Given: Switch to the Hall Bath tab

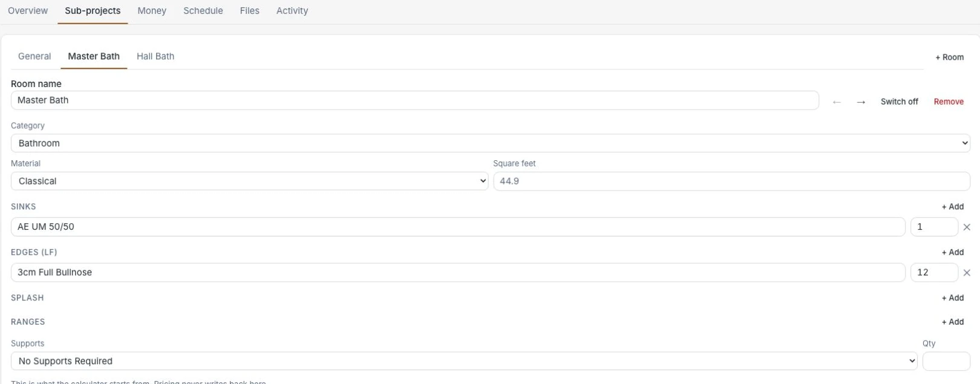Looking at the screenshot, I should (x=155, y=56).
